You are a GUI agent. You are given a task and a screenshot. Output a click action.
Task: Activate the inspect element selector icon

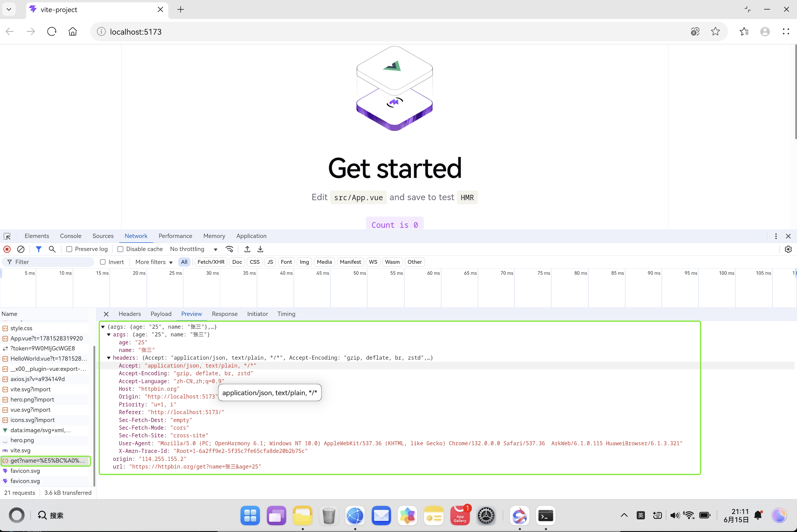pyautogui.click(x=7, y=236)
